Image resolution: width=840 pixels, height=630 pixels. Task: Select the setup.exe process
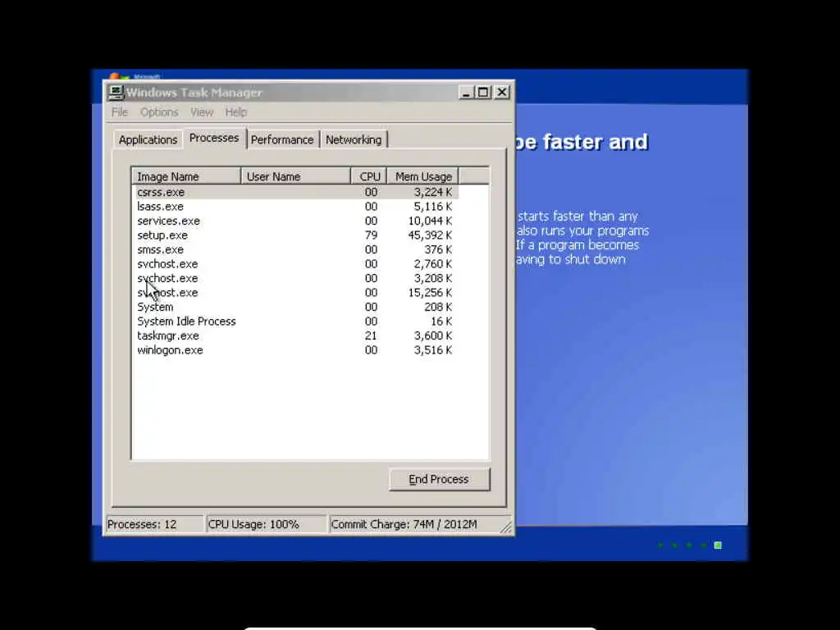tap(295, 235)
